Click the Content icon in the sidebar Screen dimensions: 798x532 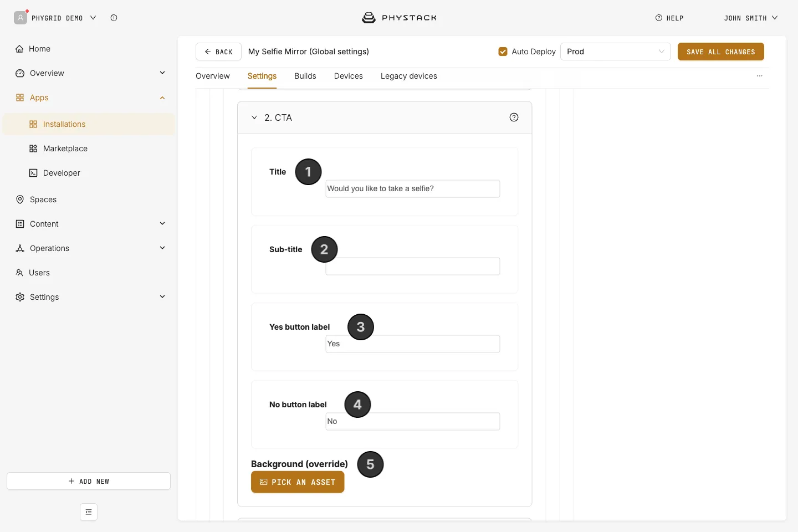(x=20, y=224)
